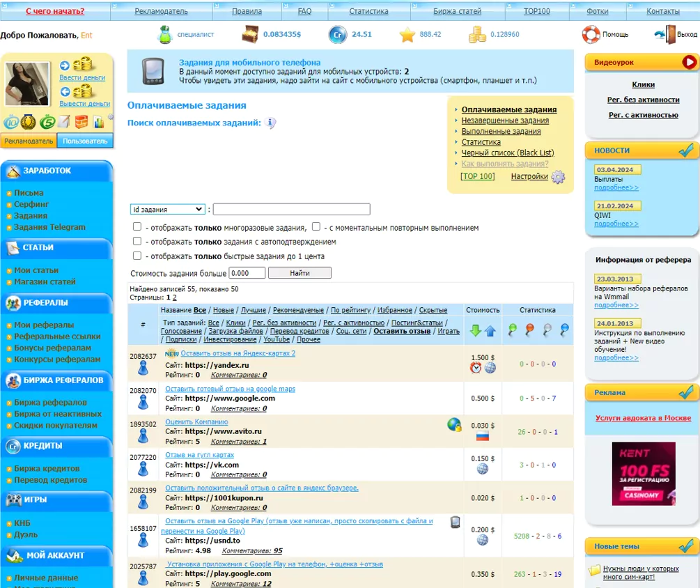Play the video lesson red button
700x588 pixels.
tap(690, 62)
